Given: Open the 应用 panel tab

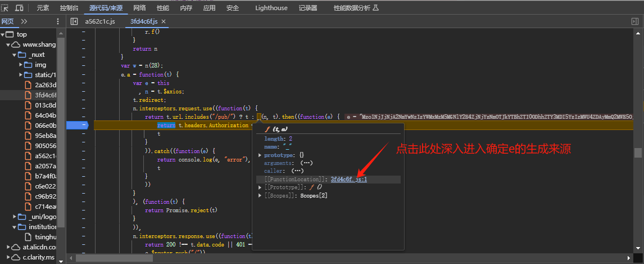Looking at the screenshot, I should click(x=209, y=8).
